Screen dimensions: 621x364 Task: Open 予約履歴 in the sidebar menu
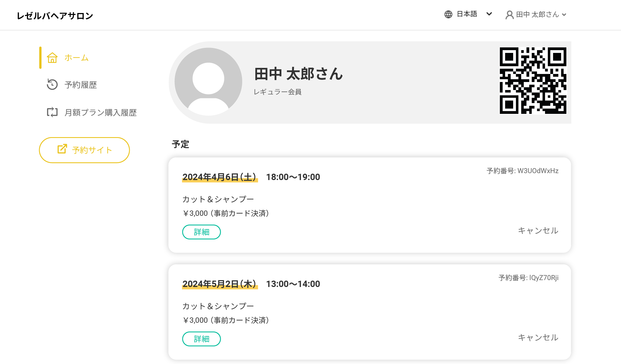[x=81, y=85]
